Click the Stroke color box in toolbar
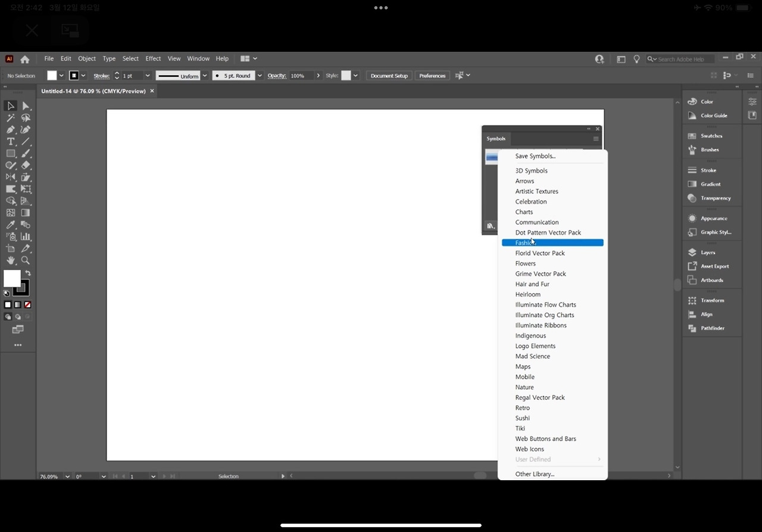This screenshot has width=762, height=532. tap(22, 289)
